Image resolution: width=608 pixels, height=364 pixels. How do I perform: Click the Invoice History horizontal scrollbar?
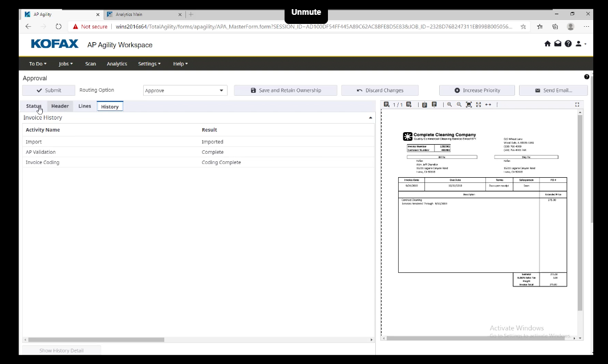click(94, 340)
